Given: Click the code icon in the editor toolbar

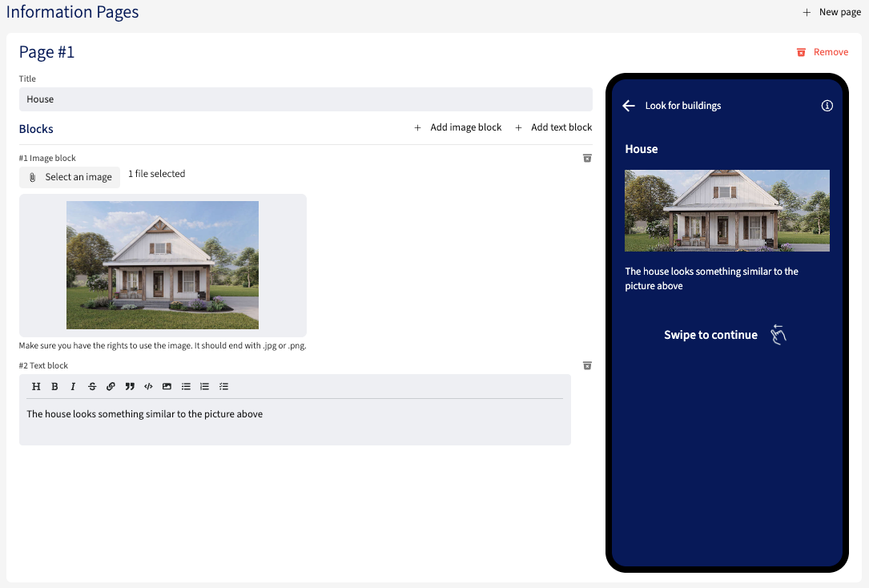Looking at the screenshot, I should click(148, 386).
